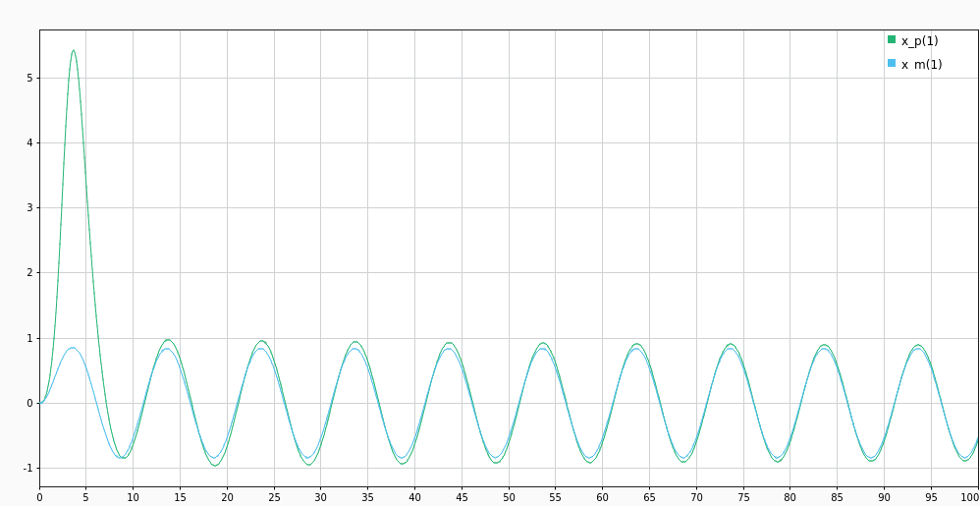Image resolution: width=980 pixels, height=506 pixels.
Task: Click the x-axis tick label 50
Action: (508, 498)
